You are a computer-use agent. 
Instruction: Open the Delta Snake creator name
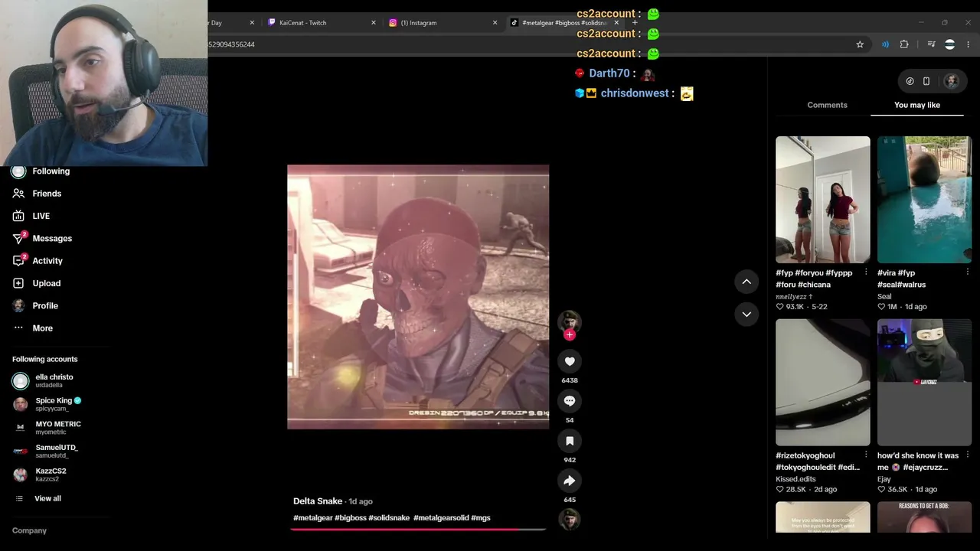coord(318,501)
